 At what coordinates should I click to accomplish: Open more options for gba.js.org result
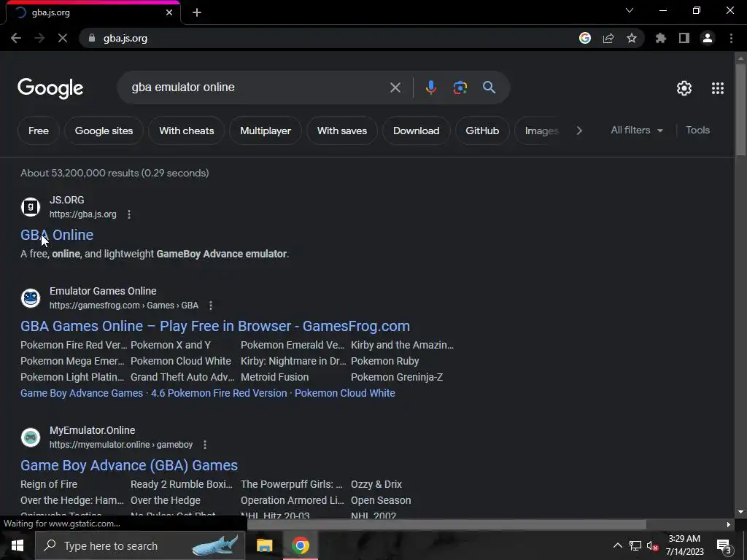click(129, 215)
